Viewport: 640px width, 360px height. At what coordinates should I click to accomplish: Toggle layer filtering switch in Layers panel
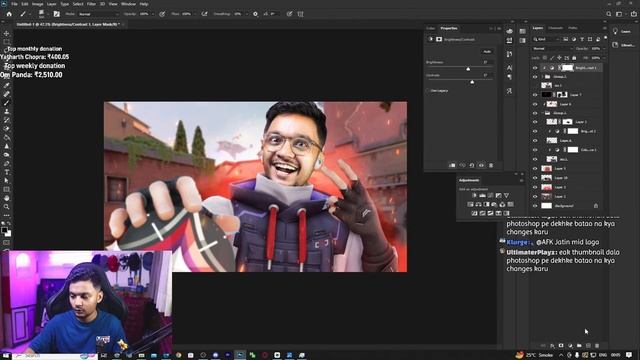coord(605,38)
